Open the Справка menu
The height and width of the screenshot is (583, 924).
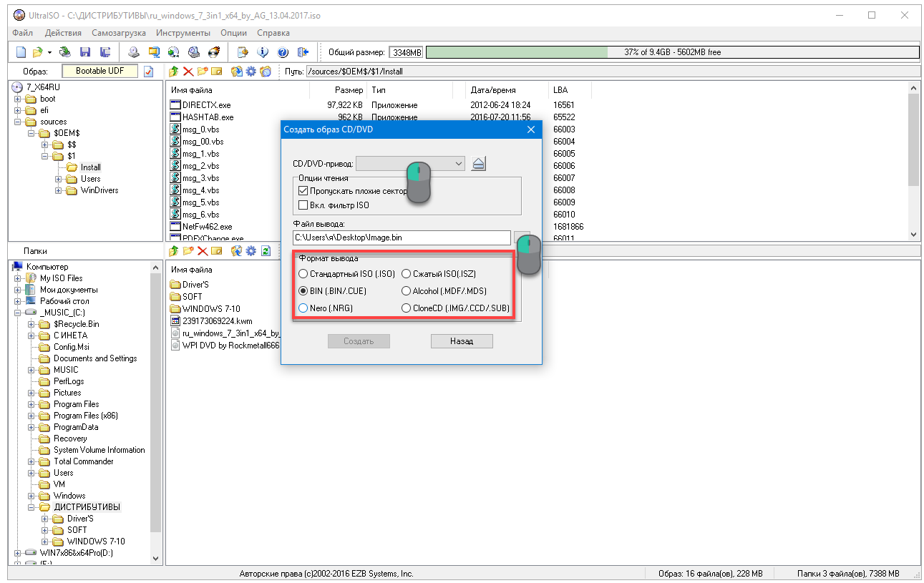tap(273, 33)
